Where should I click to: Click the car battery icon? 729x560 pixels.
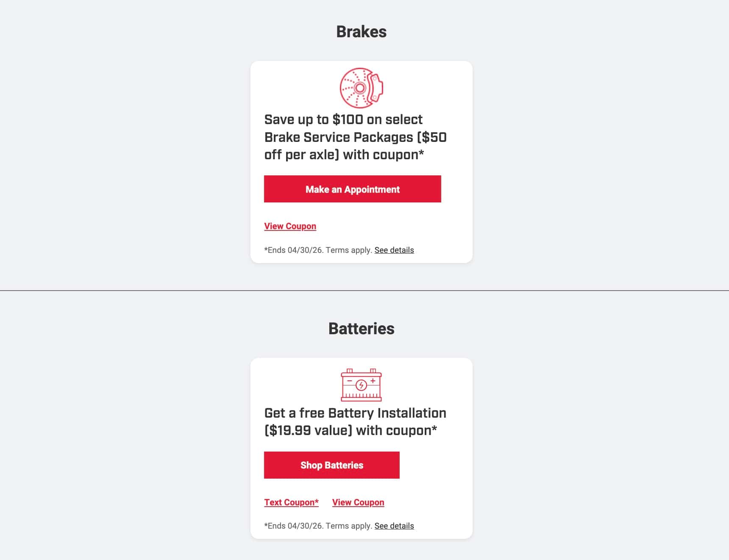click(361, 385)
